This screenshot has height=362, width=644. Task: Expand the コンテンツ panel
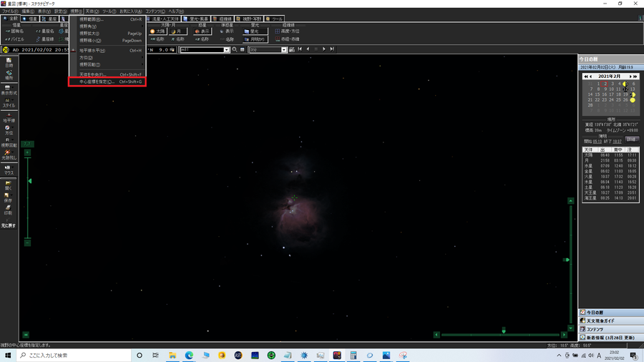[x=611, y=329]
